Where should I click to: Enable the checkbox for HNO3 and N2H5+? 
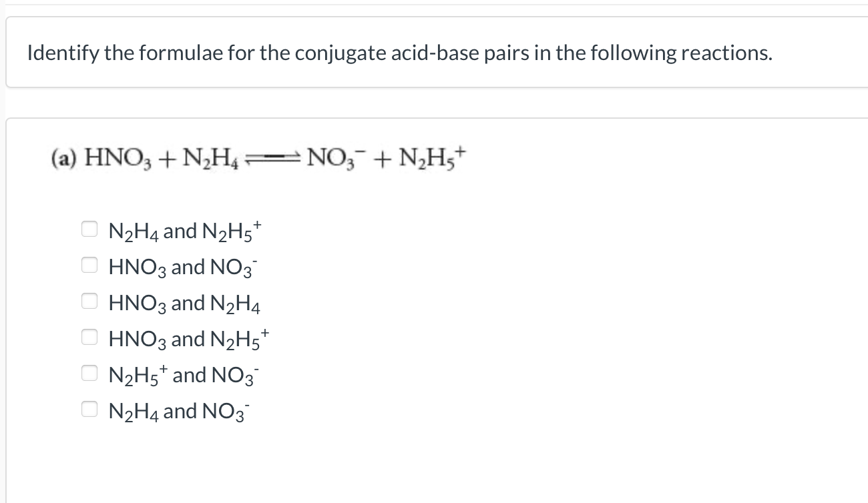(89, 336)
